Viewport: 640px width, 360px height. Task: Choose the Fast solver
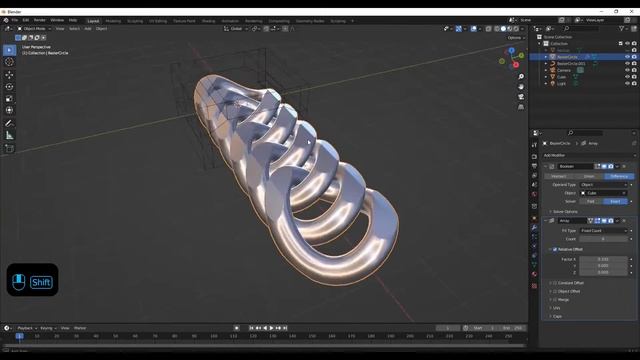coord(591,202)
